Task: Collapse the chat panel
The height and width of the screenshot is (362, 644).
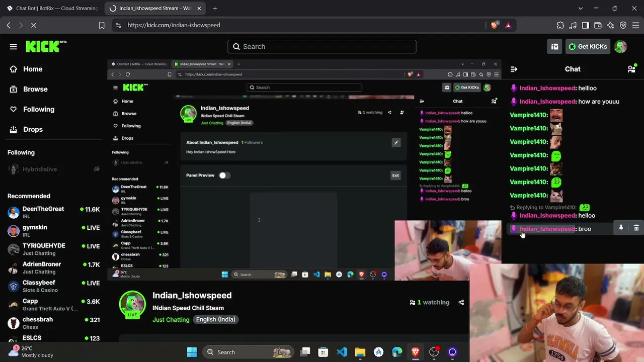Action: click(514, 69)
